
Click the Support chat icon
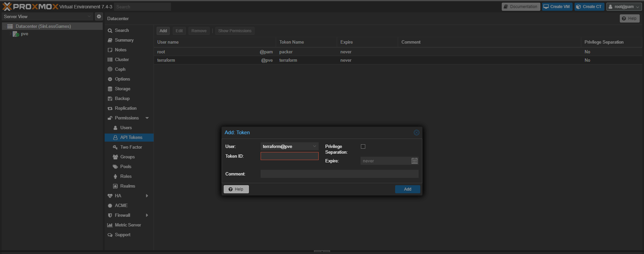coord(110,235)
